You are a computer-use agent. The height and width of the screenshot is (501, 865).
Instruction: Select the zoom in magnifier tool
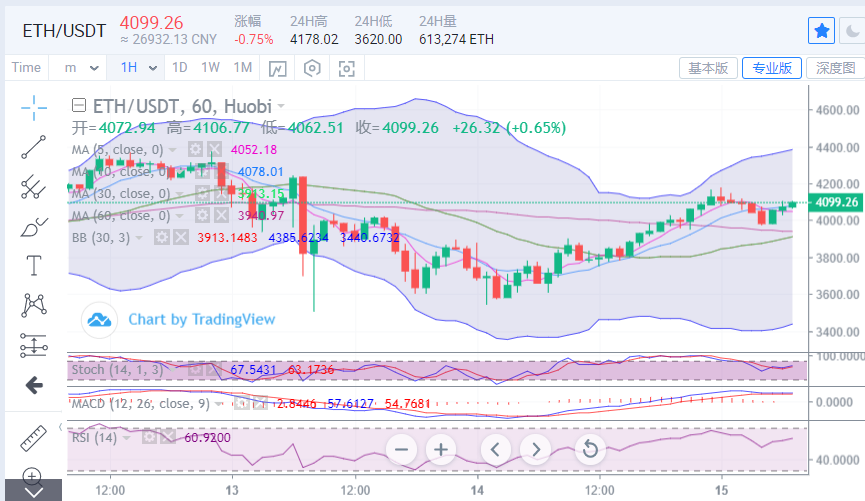point(32,476)
